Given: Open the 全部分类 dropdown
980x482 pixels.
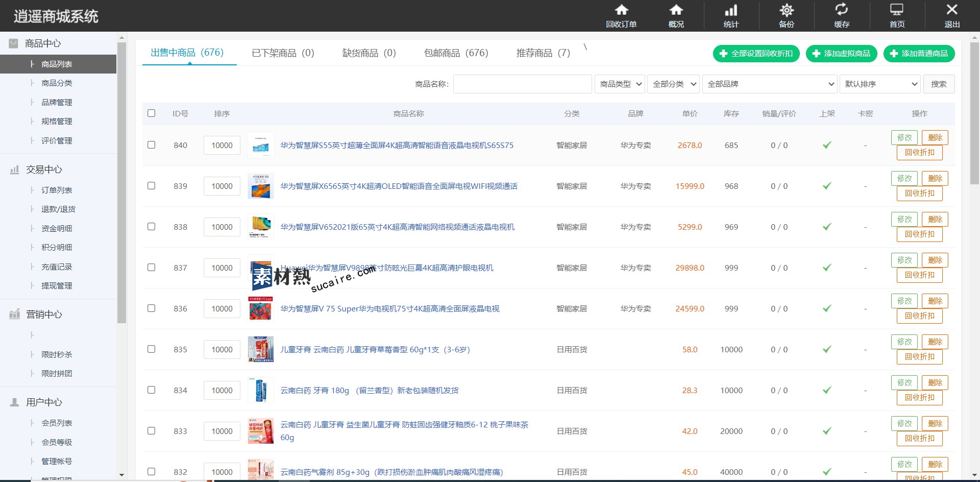Looking at the screenshot, I should point(673,84).
